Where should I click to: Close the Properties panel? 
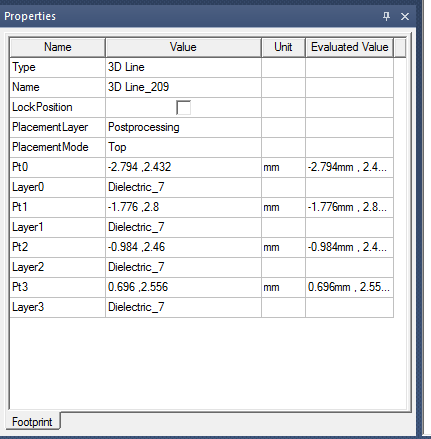tap(405, 16)
